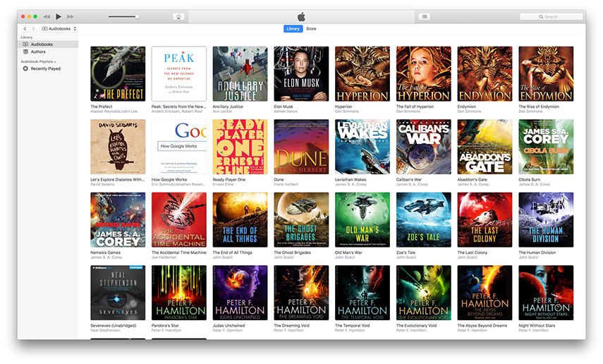Open The Dreaming Void cover
Image resolution: width=603 pixels, height=364 pixels.
302,293
